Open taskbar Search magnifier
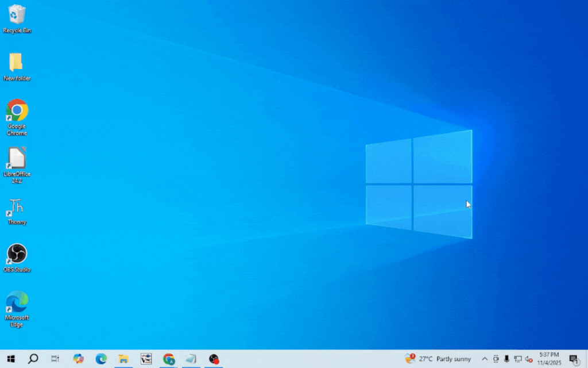Viewport: 588px width, 368px height. coord(33,359)
